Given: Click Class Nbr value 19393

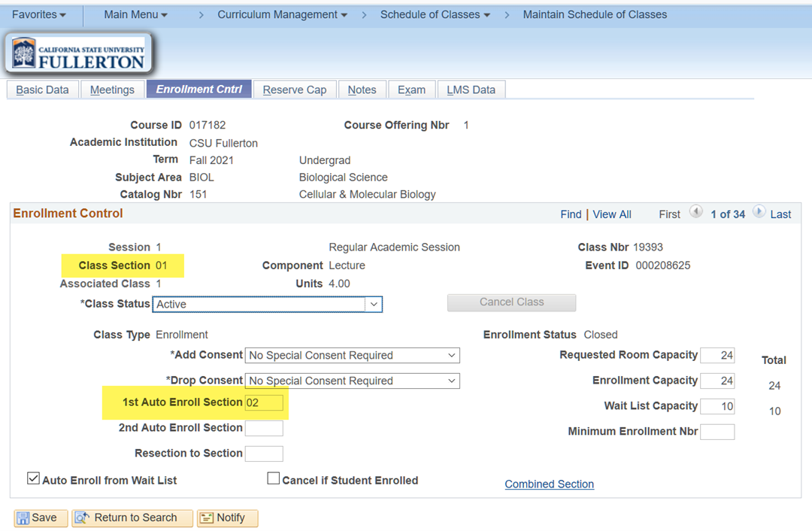Looking at the screenshot, I should (648, 247).
